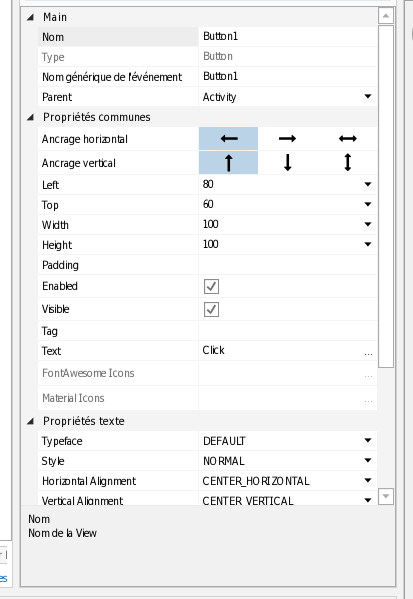Click scrollbar up arrow

coord(386,16)
